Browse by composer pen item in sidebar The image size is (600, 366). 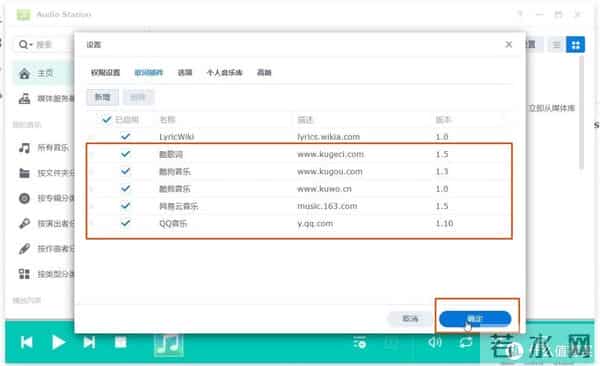click(x=45, y=249)
